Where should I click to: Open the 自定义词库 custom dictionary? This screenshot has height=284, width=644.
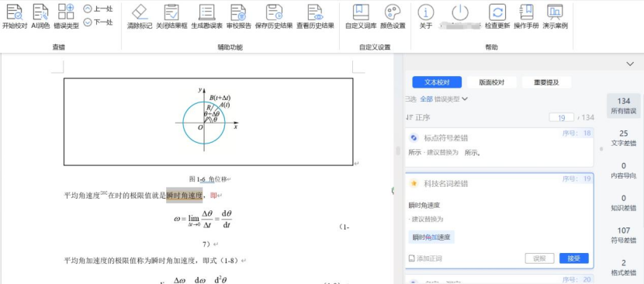(361, 16)
